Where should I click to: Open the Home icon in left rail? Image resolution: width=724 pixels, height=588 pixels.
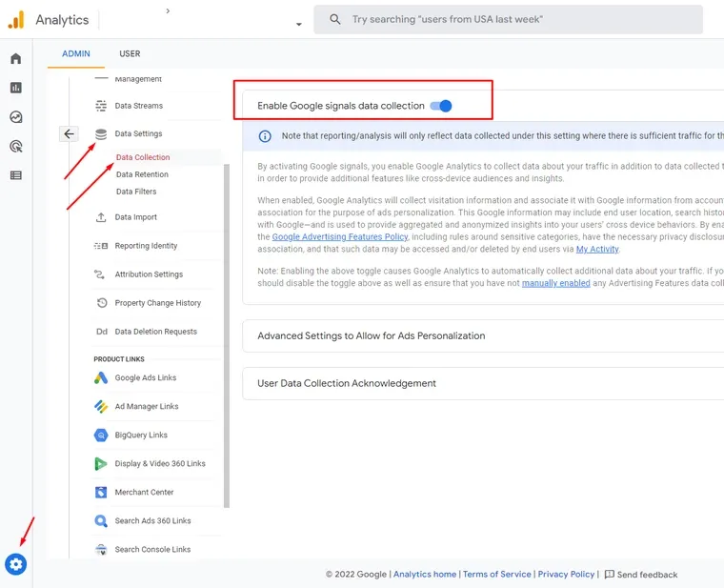pos(15,59)
